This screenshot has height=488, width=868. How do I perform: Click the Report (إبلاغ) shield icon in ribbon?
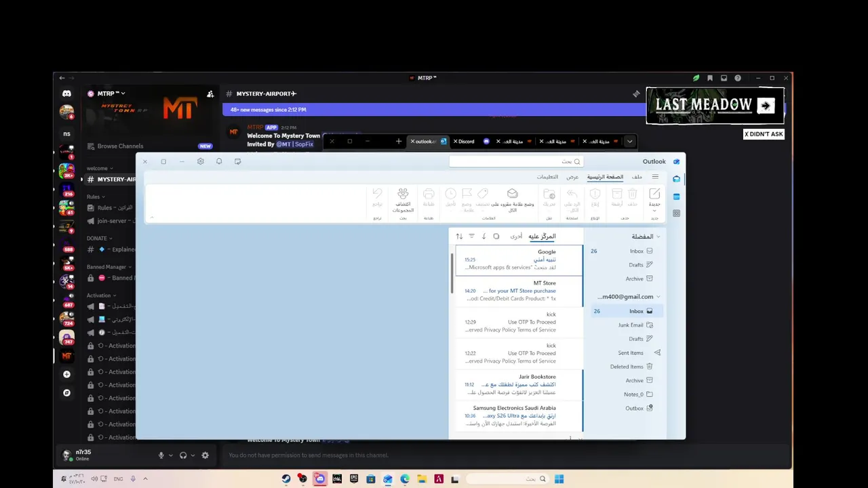coord(595,195)
